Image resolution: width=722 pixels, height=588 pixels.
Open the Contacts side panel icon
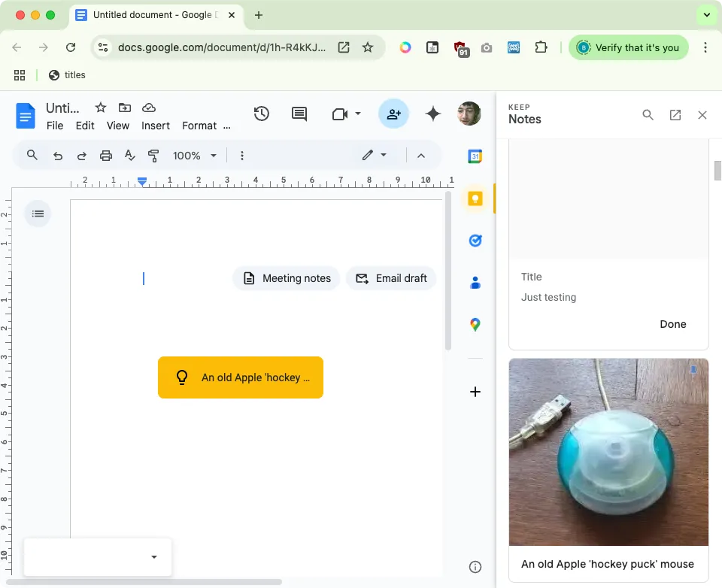coord(475,282)
